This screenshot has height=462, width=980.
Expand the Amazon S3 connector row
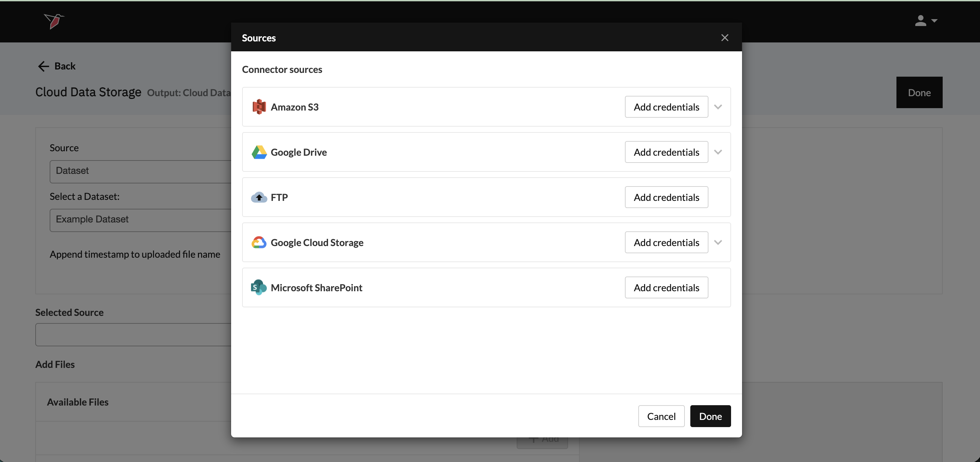pyautogui.click(x=717, y=107)
